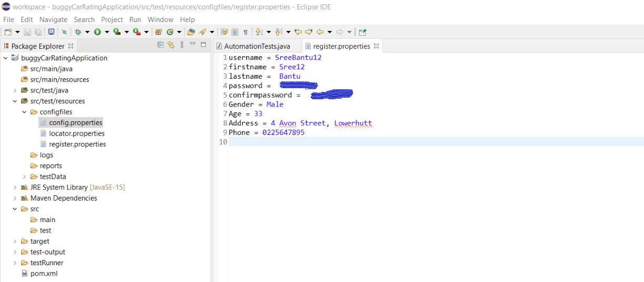Toggle Link with Editor in Package Explorer
Screen dimensions: 644x282
[171, 45]
